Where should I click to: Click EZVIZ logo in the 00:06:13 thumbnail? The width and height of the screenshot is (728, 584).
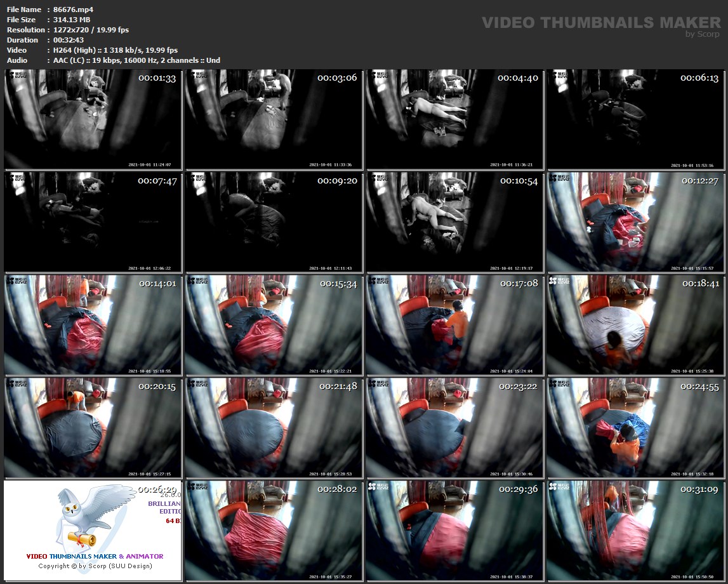point(559,76)
